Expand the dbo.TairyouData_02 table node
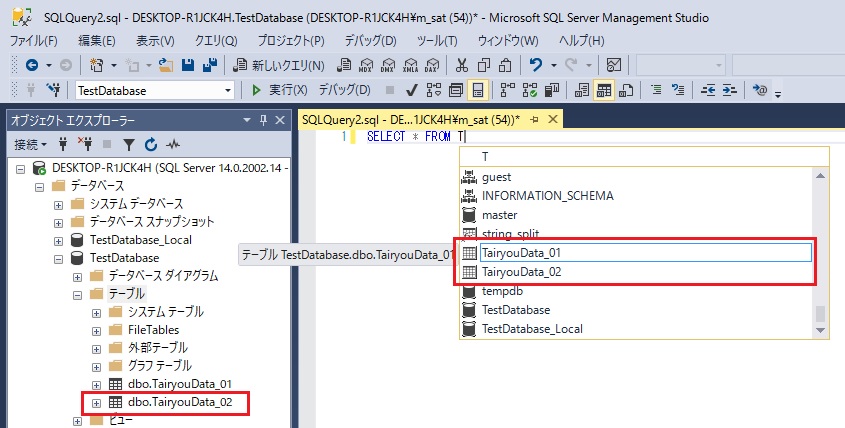Image resolution: width=845 pixels, height=428 pixels. (96, 403)
